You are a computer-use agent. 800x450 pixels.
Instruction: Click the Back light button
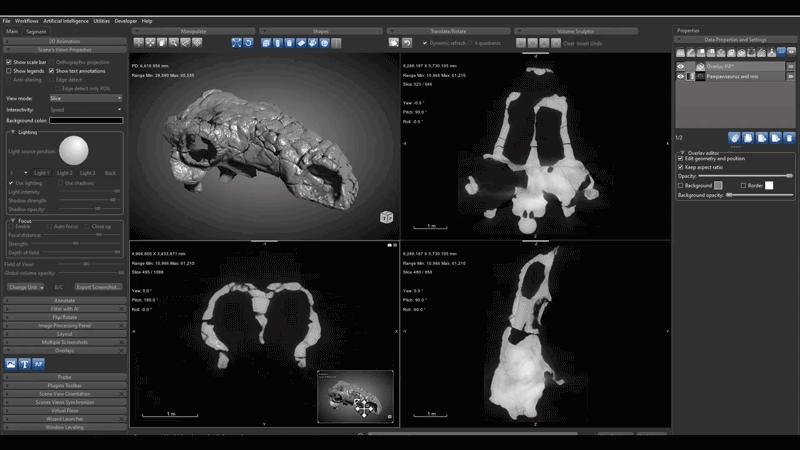[x=110, y=173]
